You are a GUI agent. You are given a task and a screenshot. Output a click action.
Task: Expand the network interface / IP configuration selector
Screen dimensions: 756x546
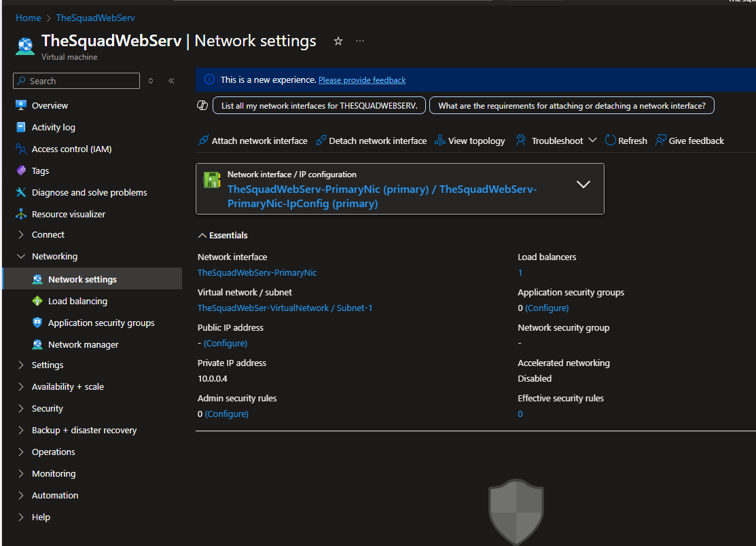point(583,185)
